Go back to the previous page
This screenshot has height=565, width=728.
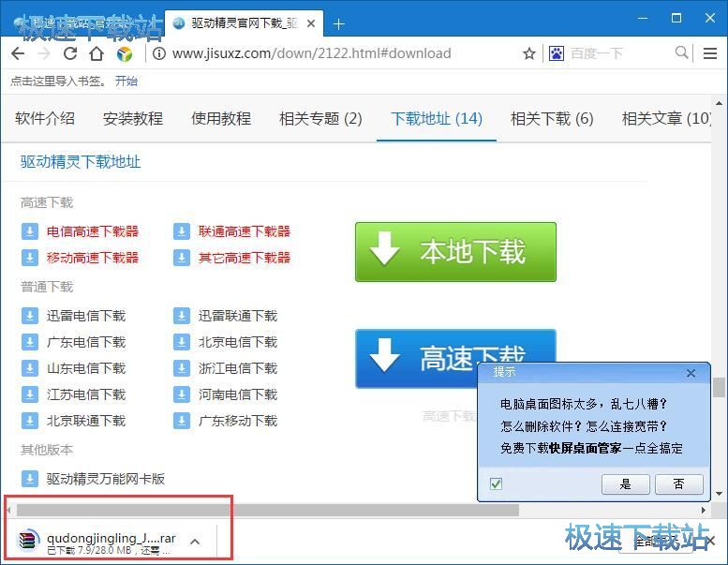[18, 53]
